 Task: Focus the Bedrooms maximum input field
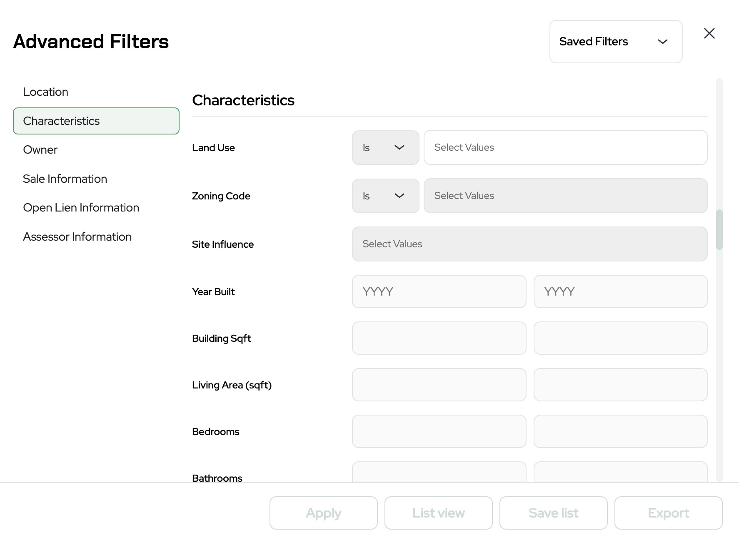620,431
